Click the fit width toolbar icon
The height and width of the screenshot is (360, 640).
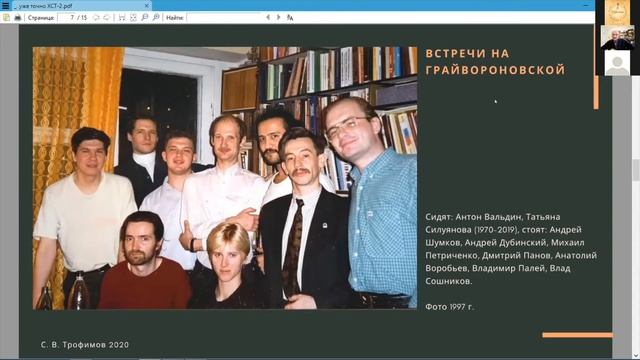(x=122, y=18)
